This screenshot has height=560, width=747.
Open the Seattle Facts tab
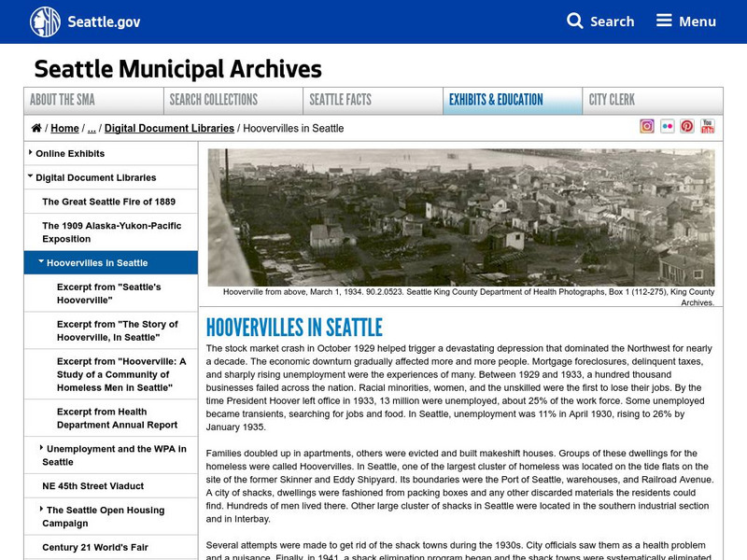point(373,101)
